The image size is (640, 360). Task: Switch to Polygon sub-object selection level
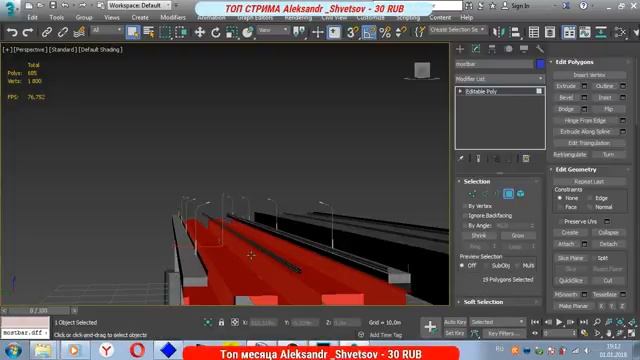(x=508, y=194)
